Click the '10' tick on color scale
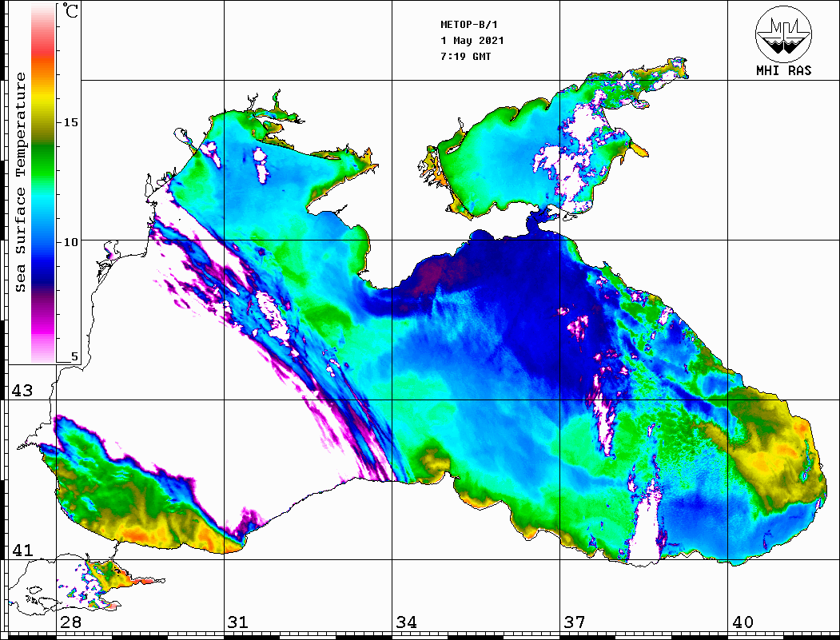This screenshot has height=640, width=840. pos(70,242)
